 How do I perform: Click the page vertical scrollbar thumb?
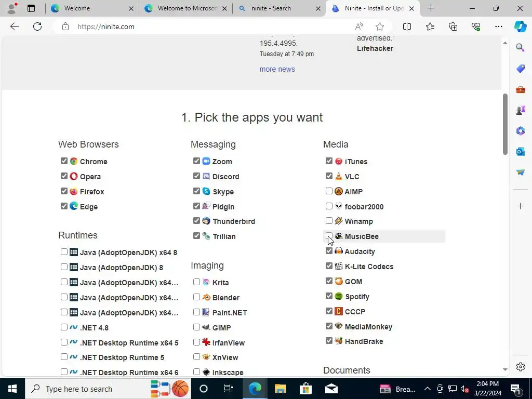505,124
